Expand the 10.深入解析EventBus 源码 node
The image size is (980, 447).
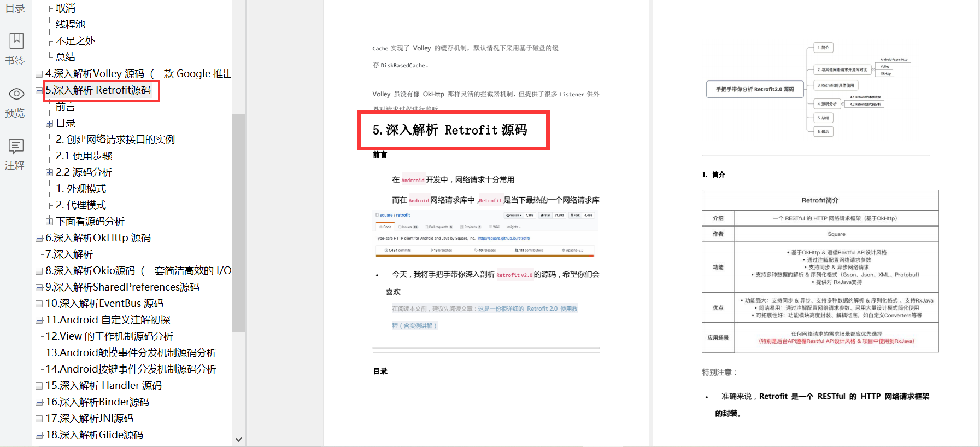pyautogui.click(x=39, y=304)
